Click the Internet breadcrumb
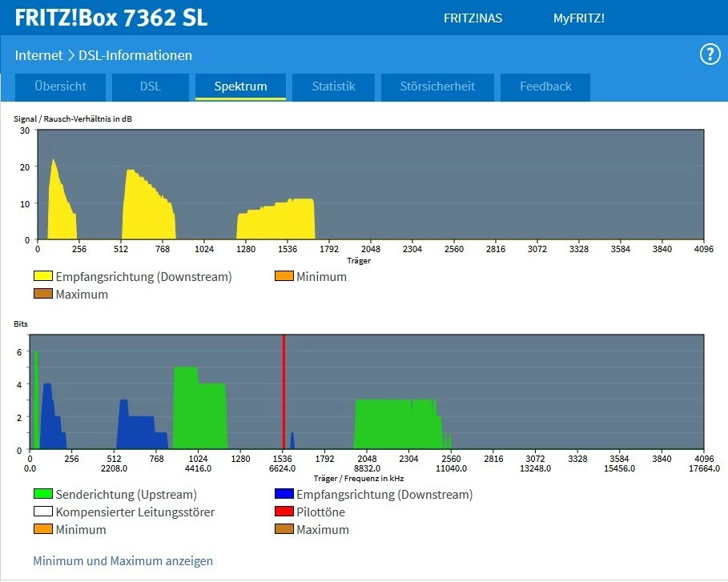Image resolution: width=728 pixels, height=582 pixels. pyautogui.click(x=38, y=55)
